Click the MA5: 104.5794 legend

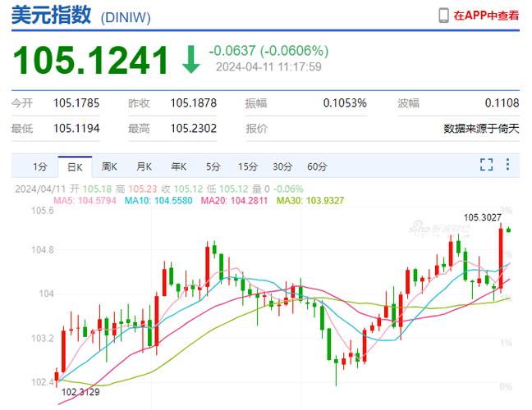pyautogui.click(x=85, y=201)
